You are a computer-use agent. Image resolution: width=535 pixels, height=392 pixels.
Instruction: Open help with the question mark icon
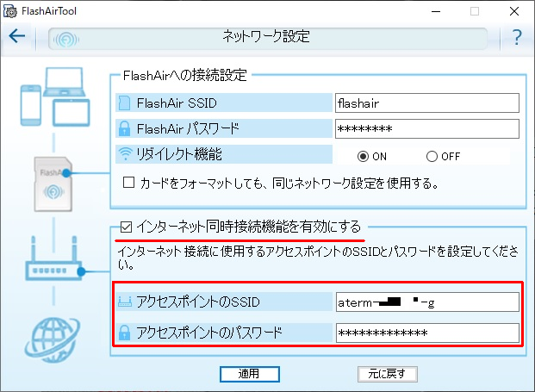tap(517, 37)
